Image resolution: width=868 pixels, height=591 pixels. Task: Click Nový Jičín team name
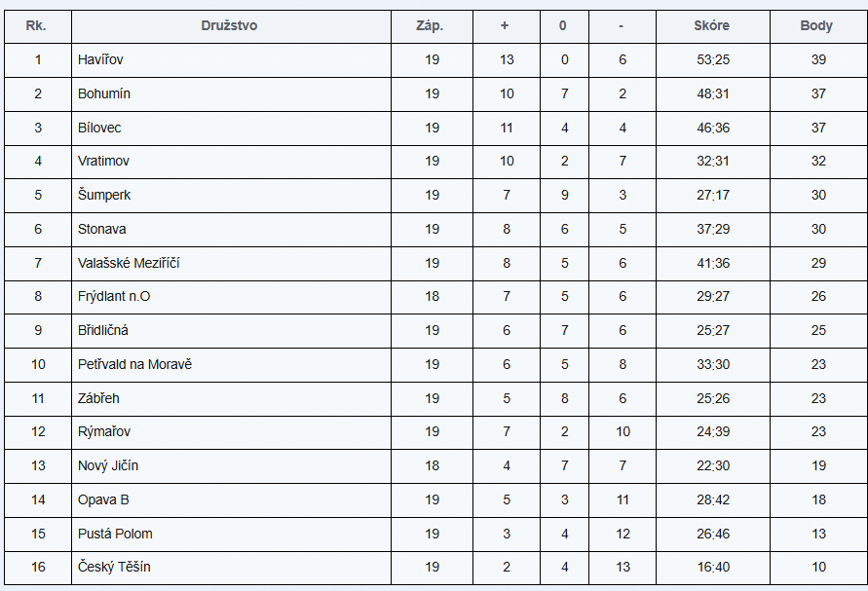tap(108, 465)
